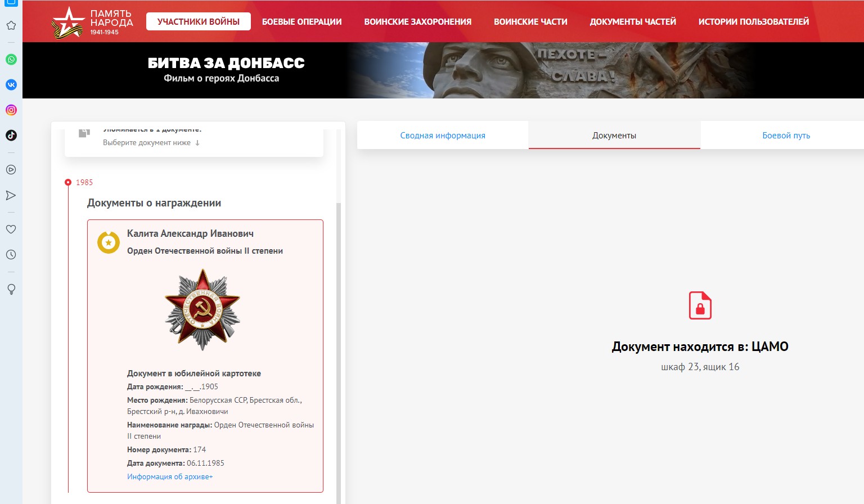Click the 'Участники войны' button
The width and height of the screenshot is (864, 504).
click(199, 22)
